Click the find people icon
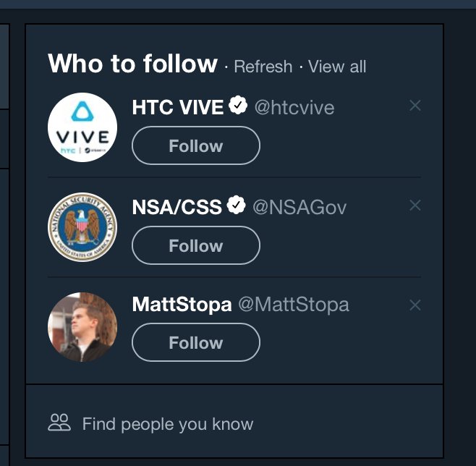This screenshot has width=476, height=466. pos(59,423)
